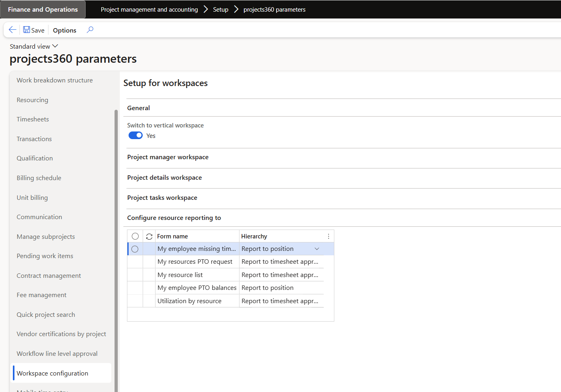Click the grid refresh icon
Viewport: 561px width, 392px height.
click(149, 236)
